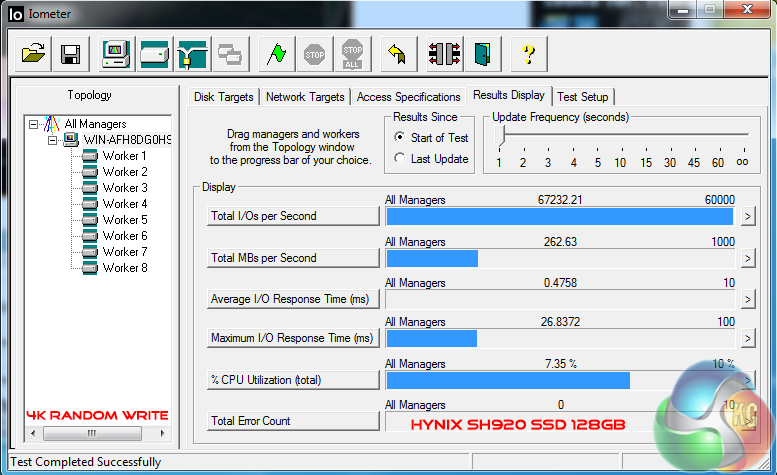Click Total MBs per Second button
This screenshot has height=475, width=777.
pos(293,258)
